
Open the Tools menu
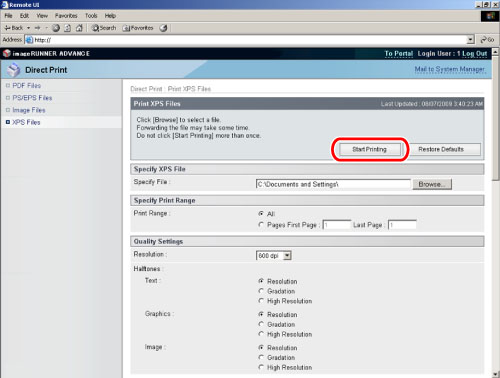click(x=91, y=16)
